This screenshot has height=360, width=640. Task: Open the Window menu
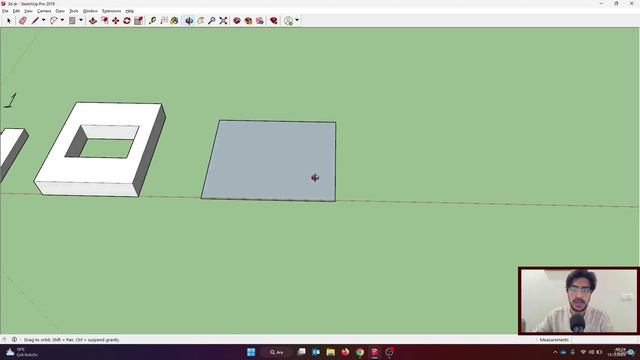[90, 11]
